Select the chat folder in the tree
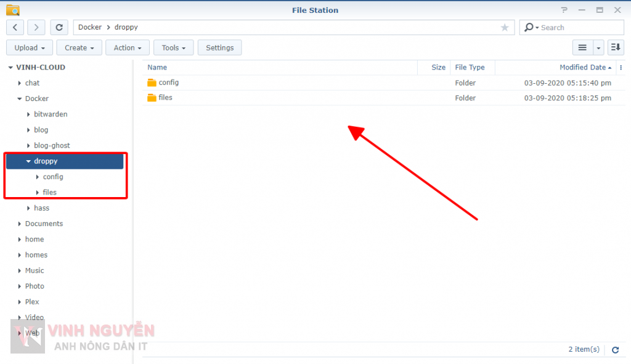The width and height of the screenshot is (631, 364). pyautogui.click(x=32, y=83)
